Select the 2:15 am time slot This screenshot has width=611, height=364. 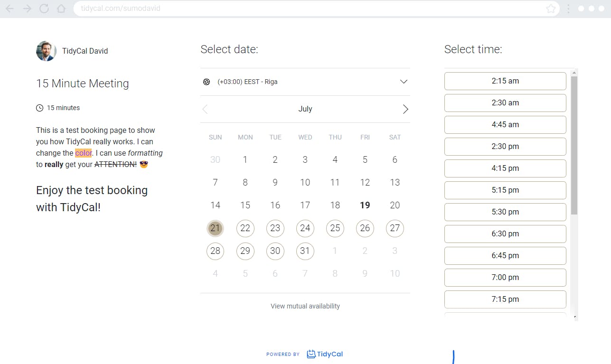[x=505, y=81]
